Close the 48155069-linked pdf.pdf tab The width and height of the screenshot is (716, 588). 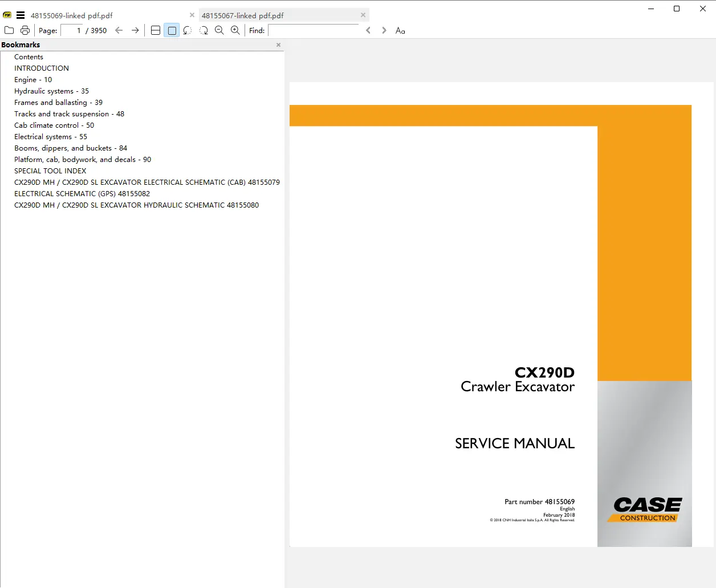(x=192, y=15)
